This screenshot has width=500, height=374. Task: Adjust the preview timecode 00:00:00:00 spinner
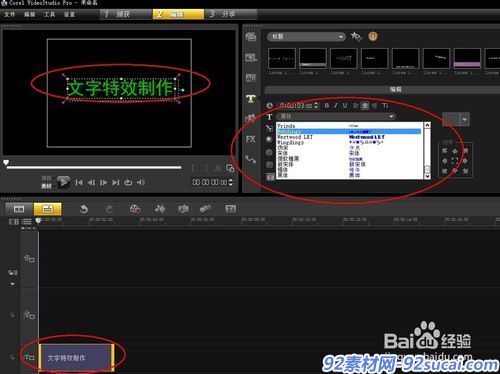[x=230, y=182]
